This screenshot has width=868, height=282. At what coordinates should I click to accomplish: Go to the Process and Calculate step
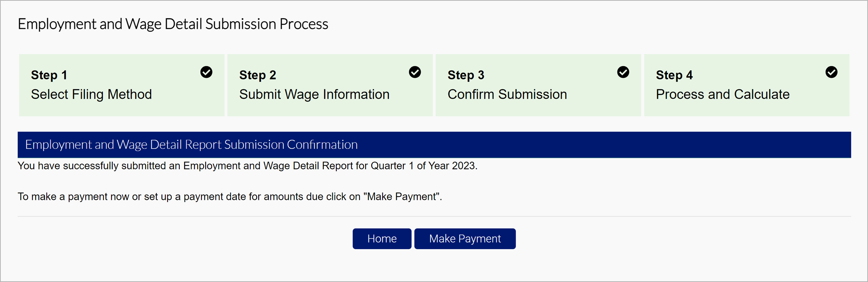click(x=723, y=94)
